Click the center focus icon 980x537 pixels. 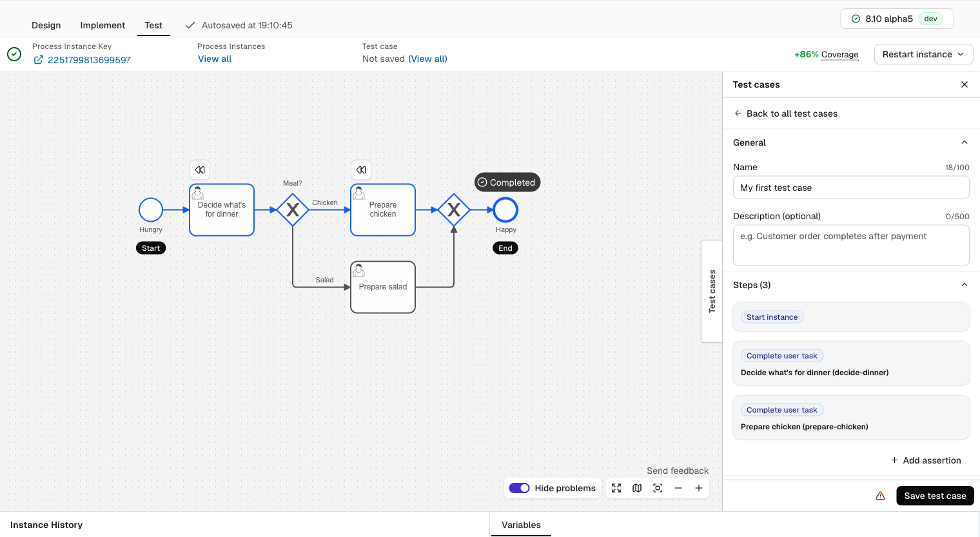(x=658, y=488)
